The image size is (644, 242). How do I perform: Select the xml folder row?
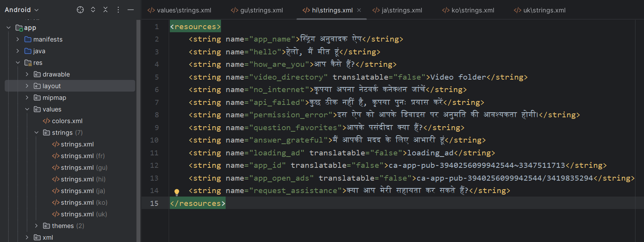tap(70, 237)
